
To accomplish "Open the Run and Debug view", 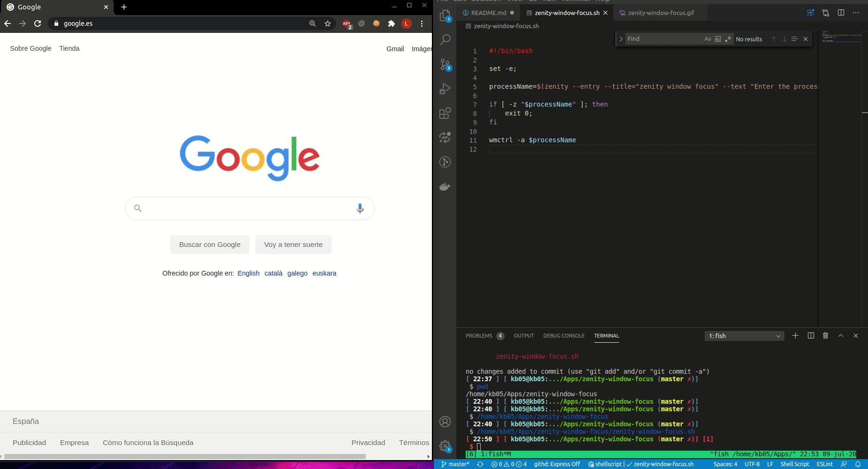I will point(445,89).
